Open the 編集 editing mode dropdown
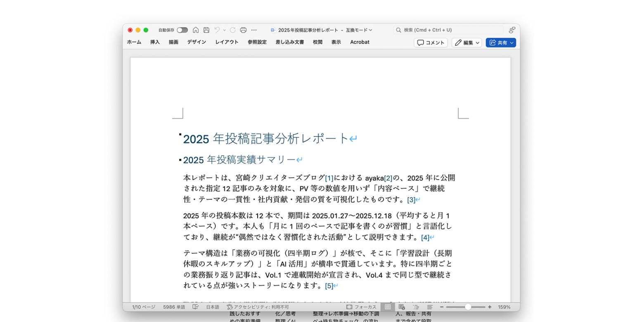644x322 pixels. (x=466, y=43)
